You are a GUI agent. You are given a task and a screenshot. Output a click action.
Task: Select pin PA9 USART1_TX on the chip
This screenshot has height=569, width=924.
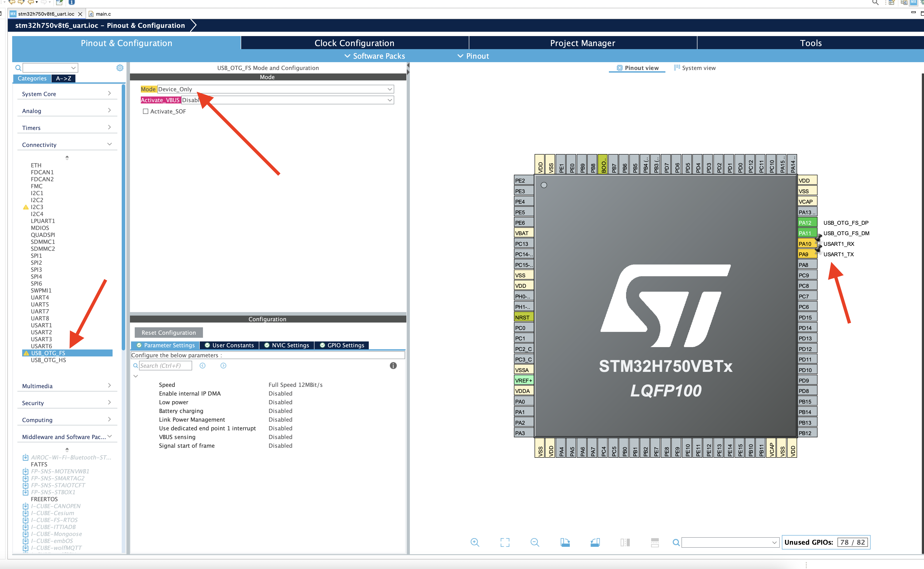tap(807, 254)
